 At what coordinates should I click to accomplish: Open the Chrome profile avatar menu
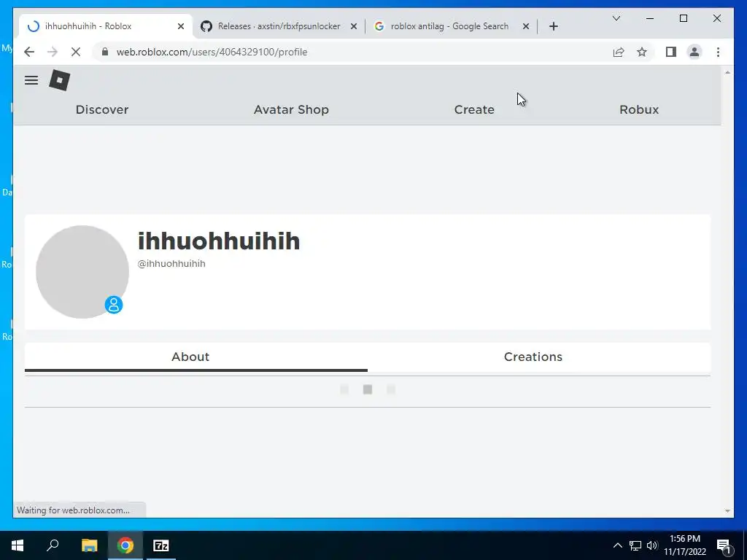pos(694,52)
